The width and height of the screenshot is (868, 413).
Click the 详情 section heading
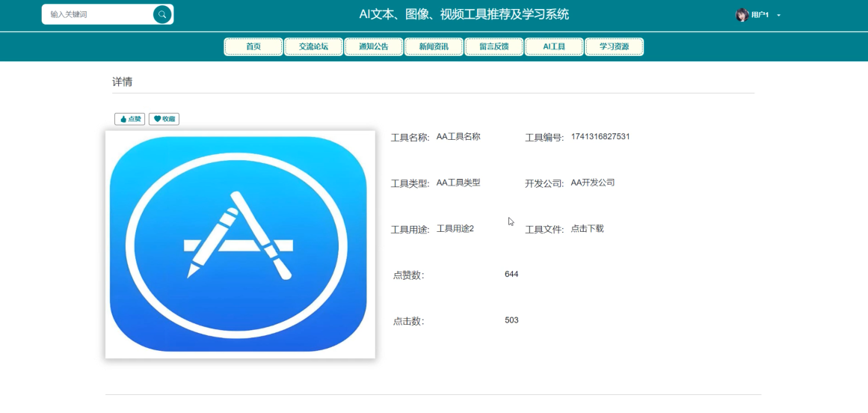click(123, 82)
